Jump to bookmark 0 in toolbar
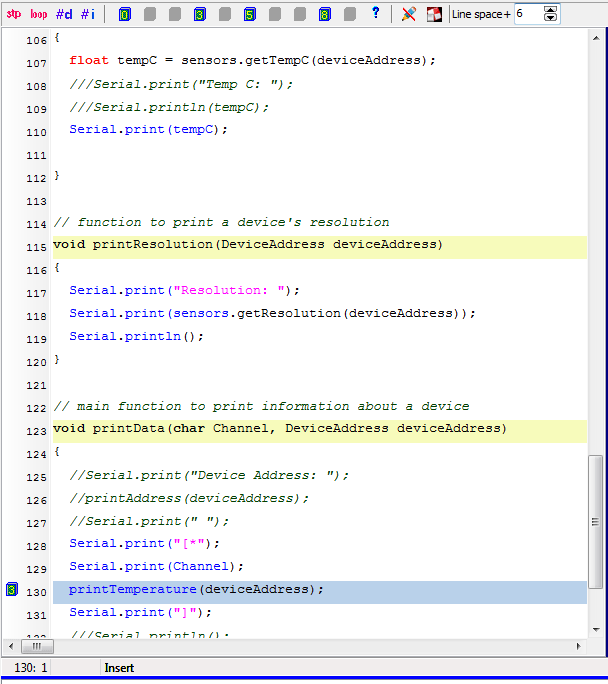 pyautogui.click(x=125, y=14)
